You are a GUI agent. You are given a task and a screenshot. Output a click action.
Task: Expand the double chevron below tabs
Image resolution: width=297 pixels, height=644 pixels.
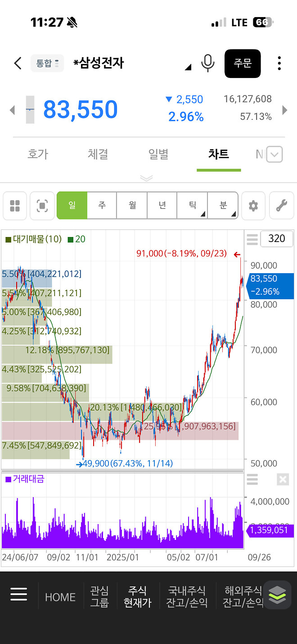(x=147, y=178)
